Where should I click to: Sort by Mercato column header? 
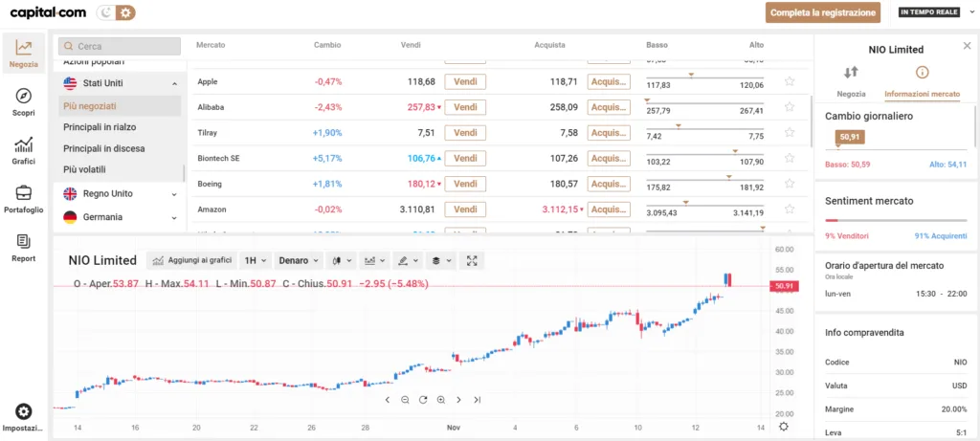[x=211, y=45]
